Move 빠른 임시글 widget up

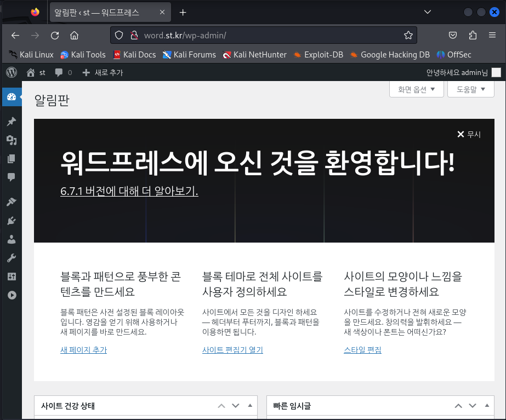pos(458,406)
